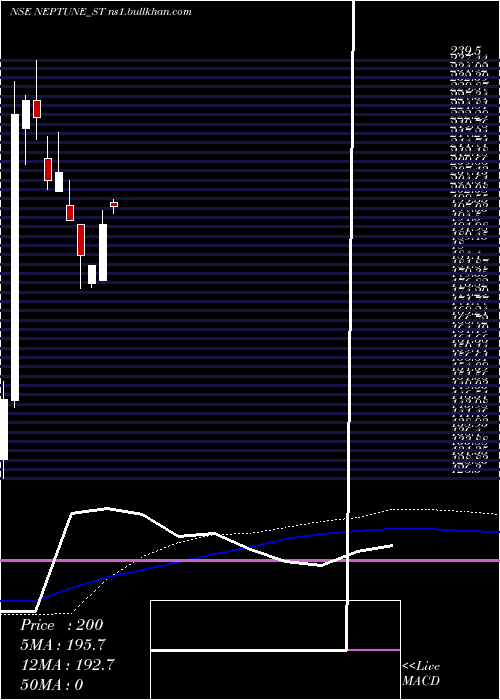Click the '12MA : 192.7' value
The image size is (500, 700).
pyautogui.click(x=67, y=665)
